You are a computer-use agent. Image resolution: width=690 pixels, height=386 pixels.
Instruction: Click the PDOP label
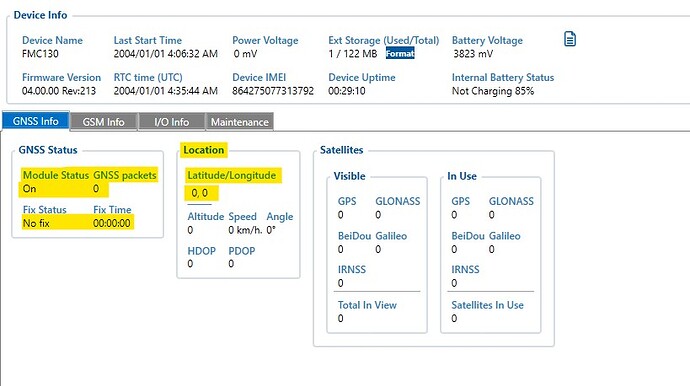242,251
